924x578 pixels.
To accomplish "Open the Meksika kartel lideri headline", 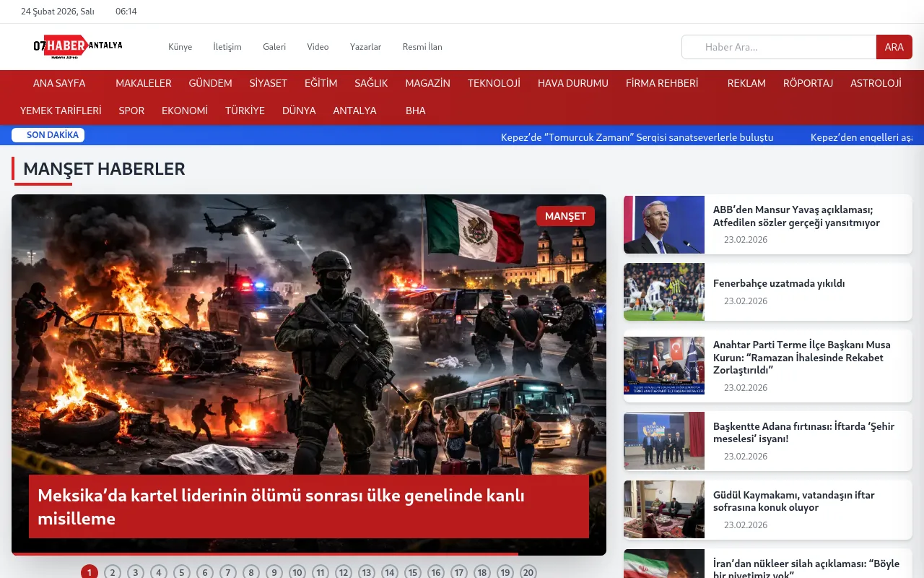I will pyautogui.click(x=281, y=506).
